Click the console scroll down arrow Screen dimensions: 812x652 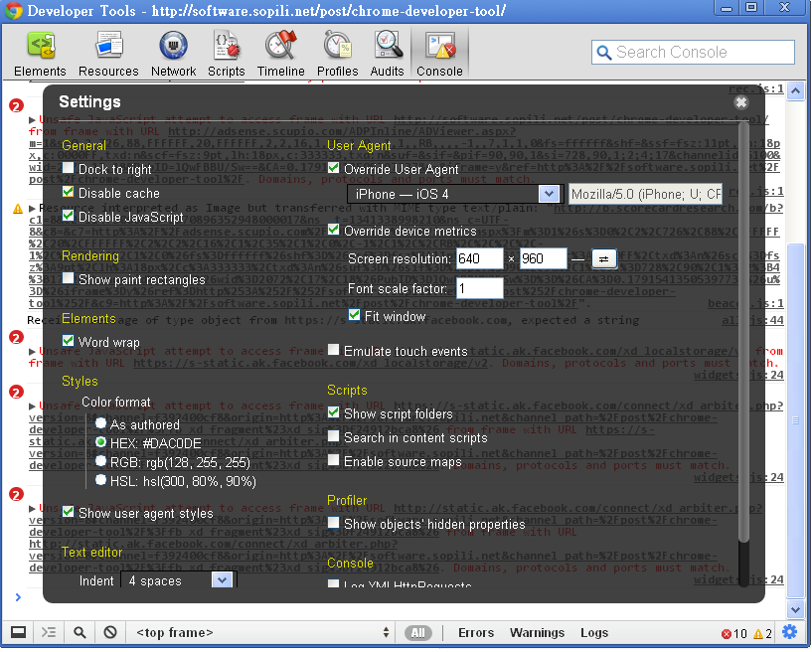coord(795,609)
